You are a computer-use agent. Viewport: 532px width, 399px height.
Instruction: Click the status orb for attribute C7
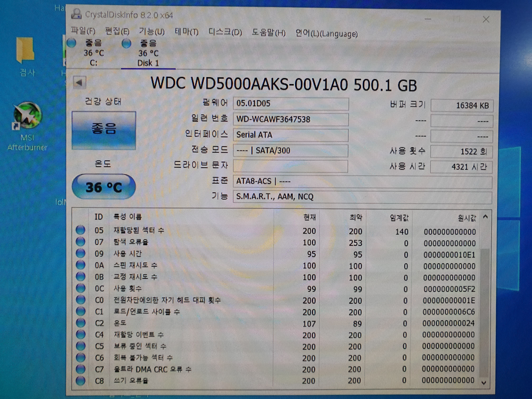tap(80, 369)
